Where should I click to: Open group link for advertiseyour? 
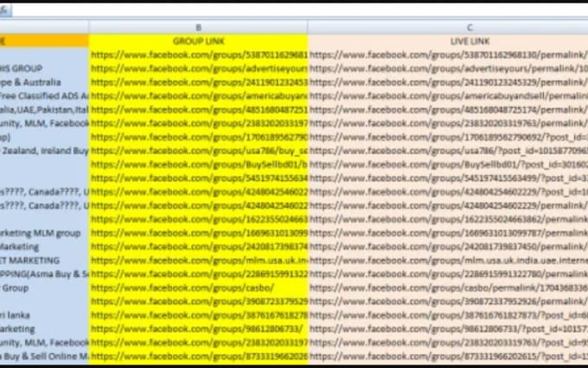point(198,68)
